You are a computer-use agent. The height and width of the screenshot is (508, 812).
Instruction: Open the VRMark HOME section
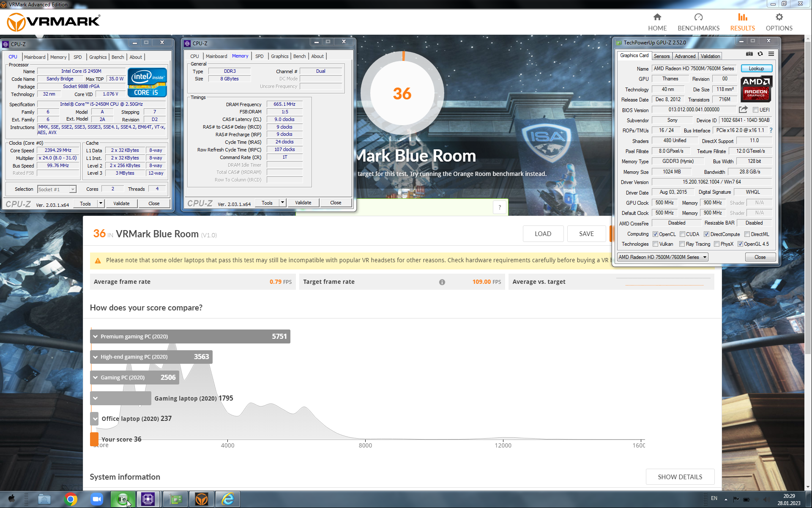coord(657,22)
